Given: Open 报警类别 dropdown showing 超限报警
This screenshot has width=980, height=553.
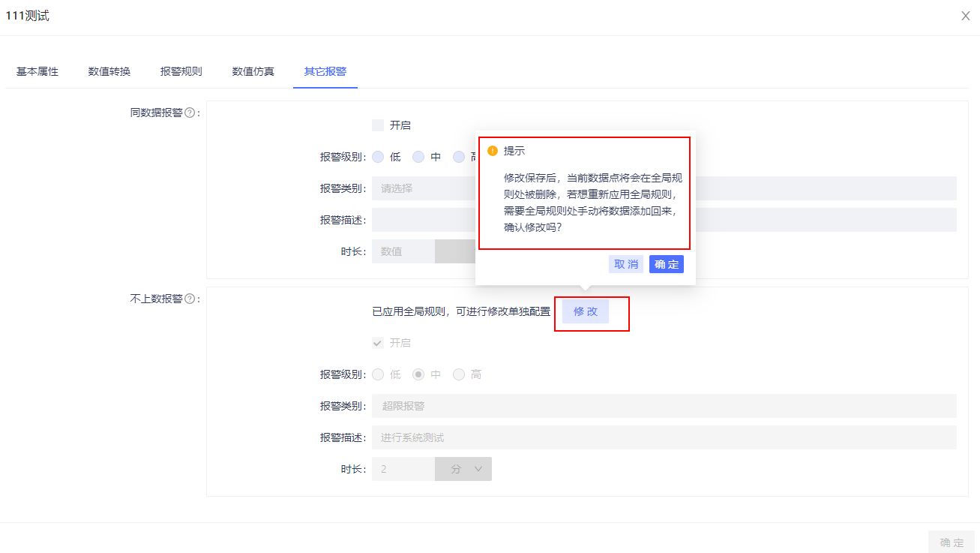Looking at the screenshot, I should 664,406.
